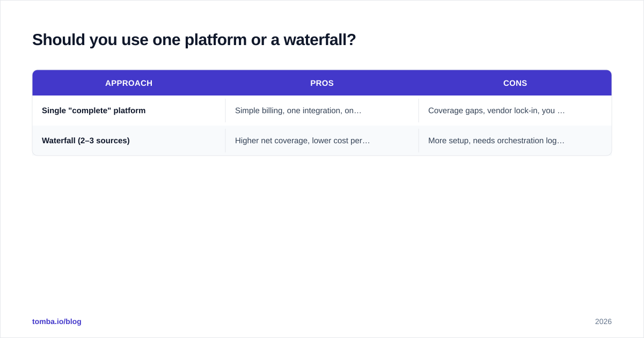
Task: Click the 2026 year label
Action: 603,321
